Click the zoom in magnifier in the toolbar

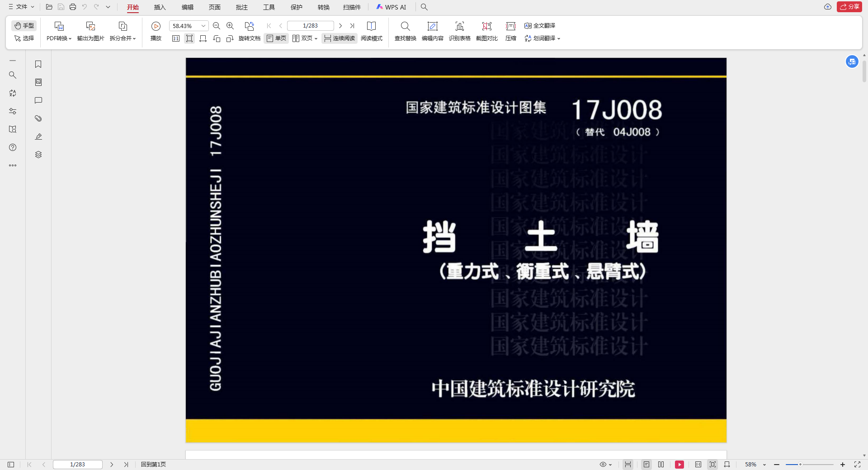[x=230, y=26]
